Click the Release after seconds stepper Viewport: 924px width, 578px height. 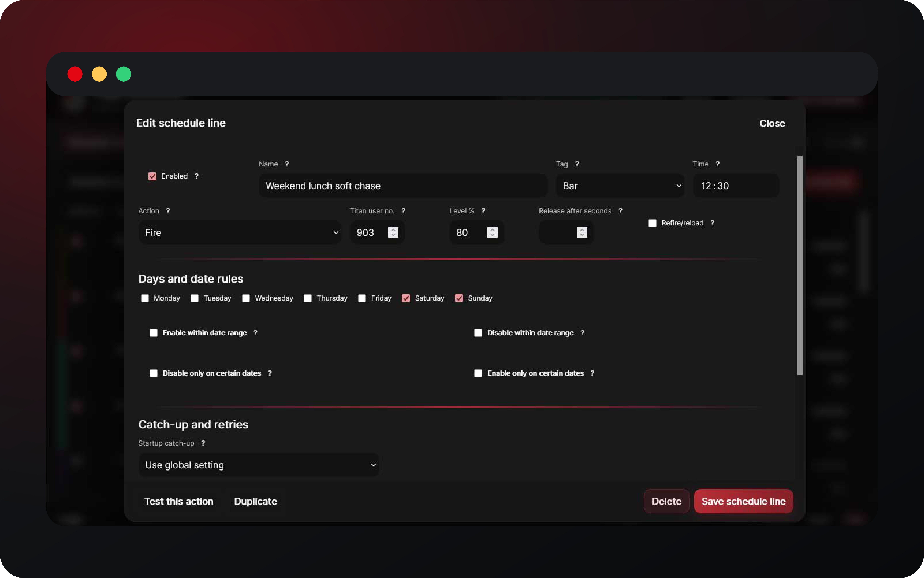582,232
